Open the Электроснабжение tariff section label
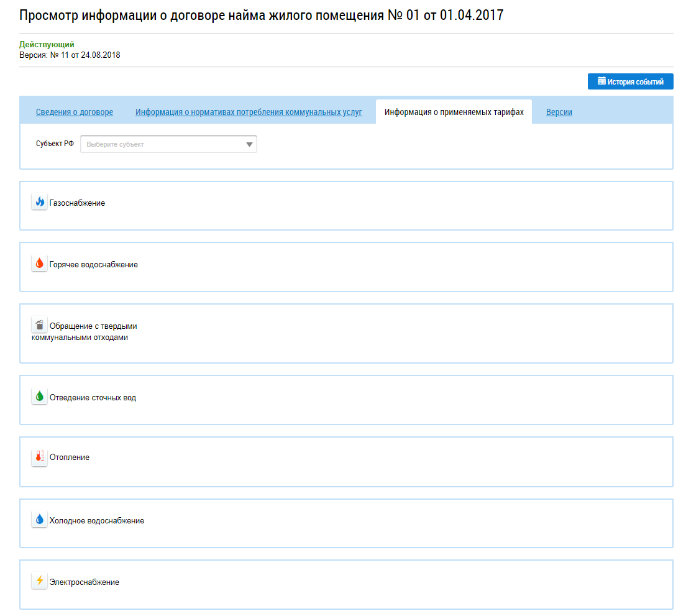Screen dimensions: 686x616 84,582
